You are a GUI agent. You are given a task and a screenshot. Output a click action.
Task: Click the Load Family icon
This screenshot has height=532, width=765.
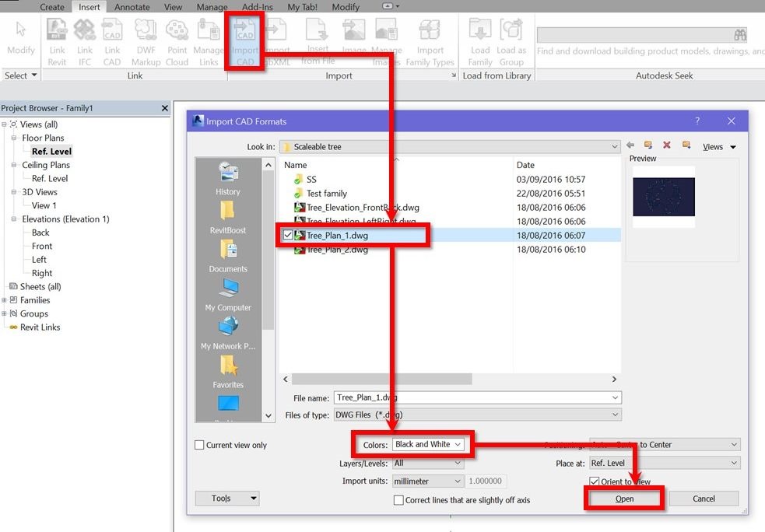click(x=480, y=42)
